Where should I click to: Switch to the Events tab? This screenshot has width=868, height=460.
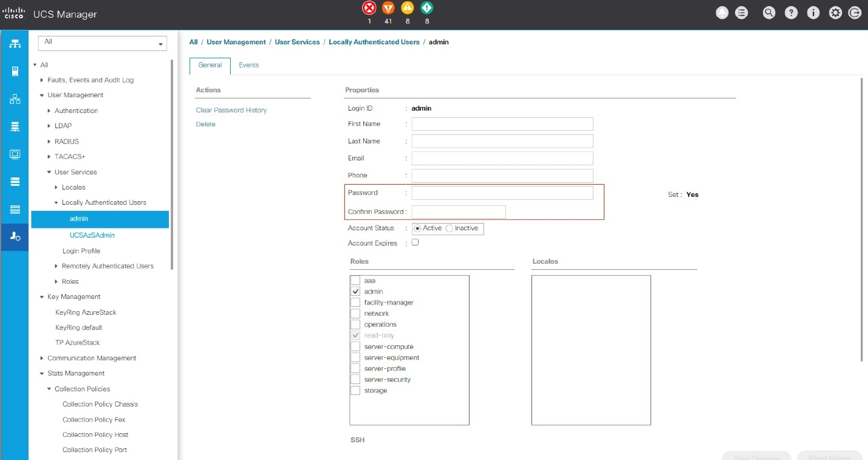pos(248,65)
